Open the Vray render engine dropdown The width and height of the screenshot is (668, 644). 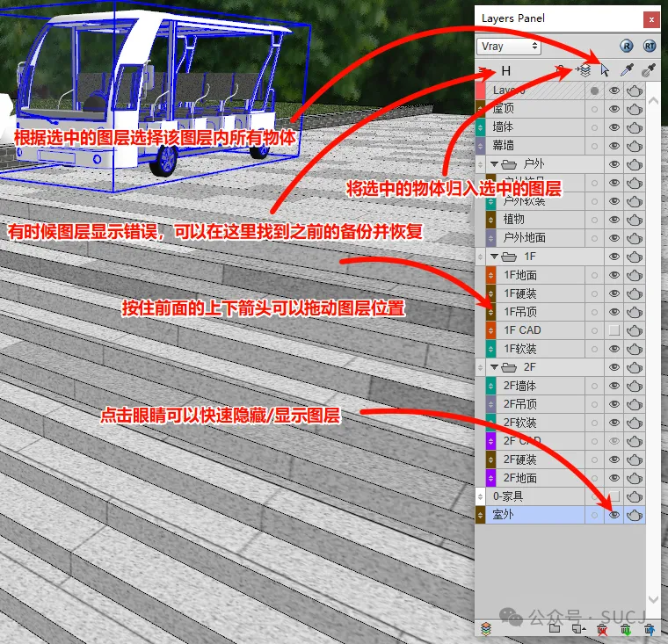pyautogui.click(x=509, y=47)
